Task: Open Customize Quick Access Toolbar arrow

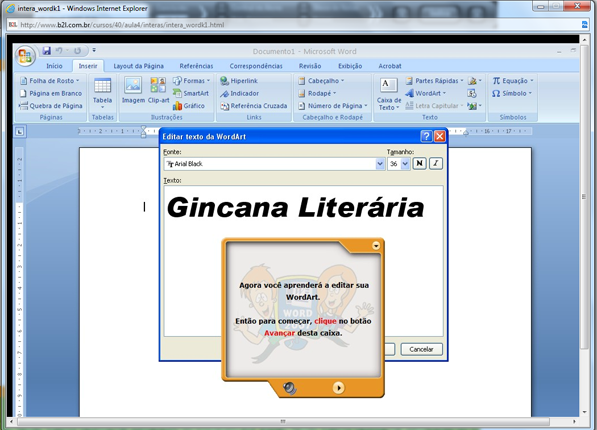Action: [x=94, y=50]
